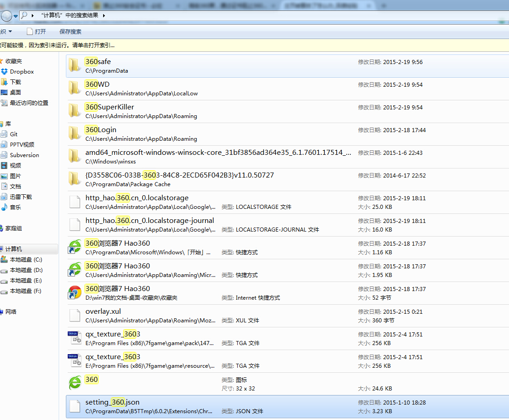509x420 pixels.
Task: Select setting_360.json name text
Action: tap(112, 402)
